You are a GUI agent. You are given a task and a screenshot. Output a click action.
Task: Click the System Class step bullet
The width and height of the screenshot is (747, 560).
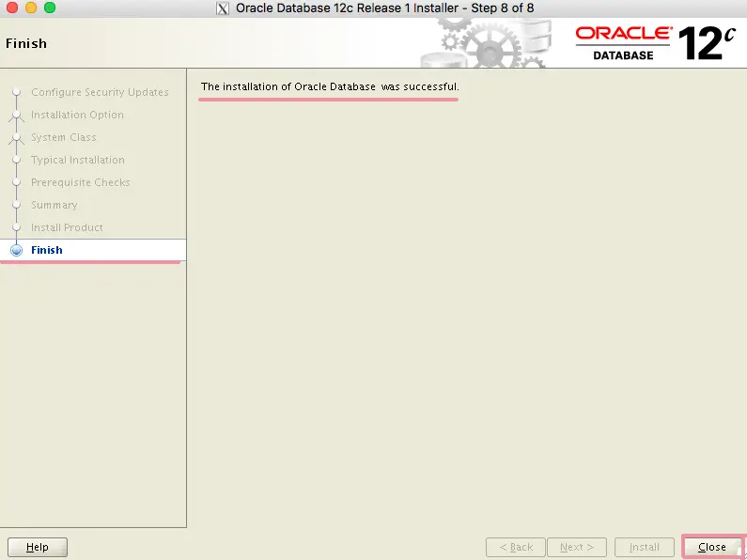pos(17,137)
